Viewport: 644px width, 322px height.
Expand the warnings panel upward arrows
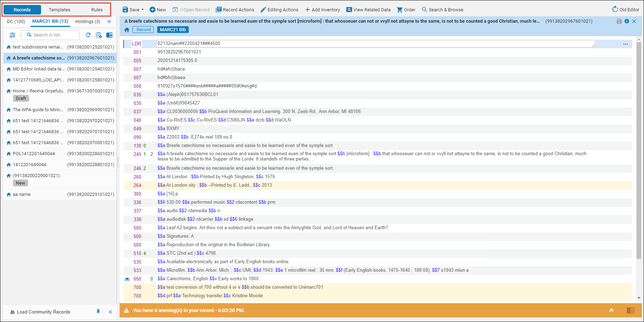pos(611,310)
